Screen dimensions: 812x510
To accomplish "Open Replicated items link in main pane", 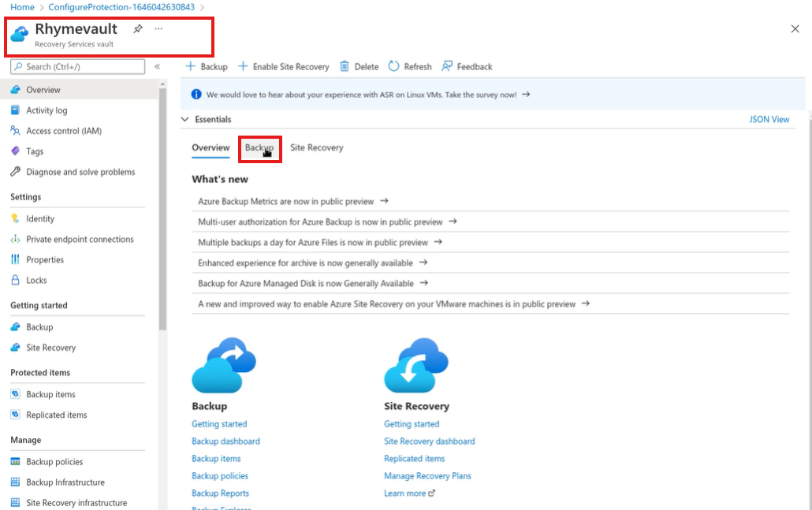I will click(x=415, y=458).
